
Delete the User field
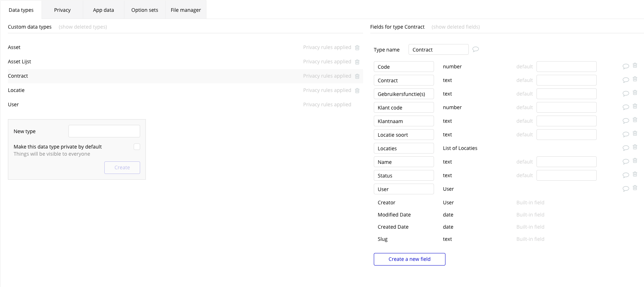(x=635, y=188)
